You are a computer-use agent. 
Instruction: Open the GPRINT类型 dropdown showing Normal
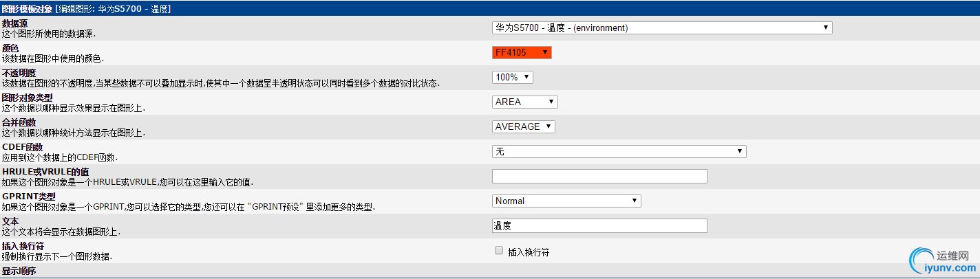[x=566, y=201]
